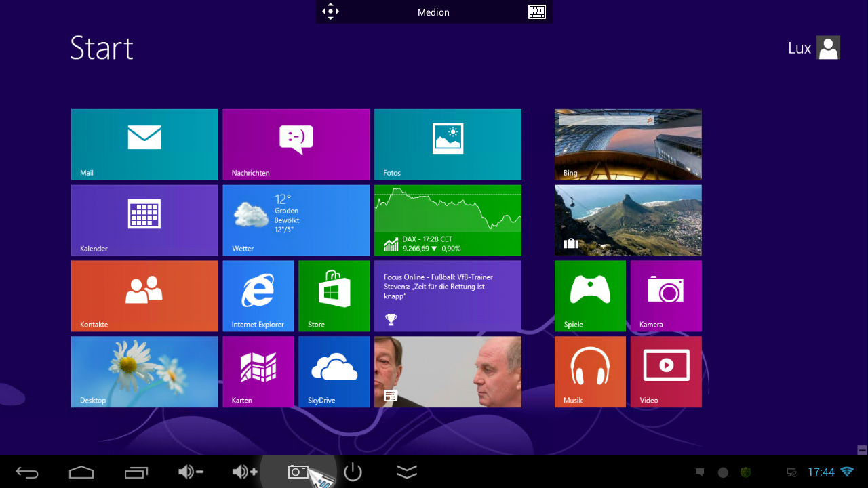Tap the screenshot camera button
Image resolution: width=868 pixels, height=488 pixels.
tap(299, 472)
